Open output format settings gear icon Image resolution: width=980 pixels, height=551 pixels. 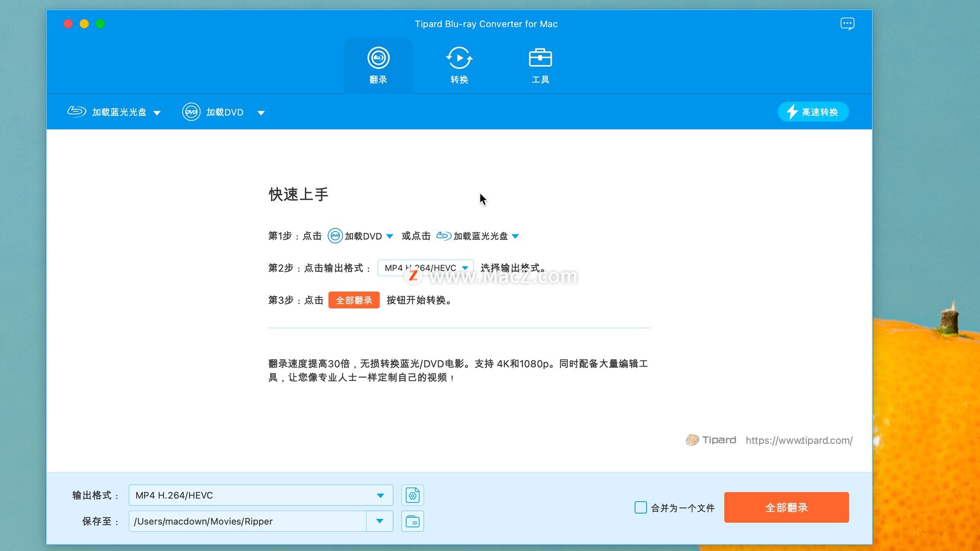coord(412,495)
